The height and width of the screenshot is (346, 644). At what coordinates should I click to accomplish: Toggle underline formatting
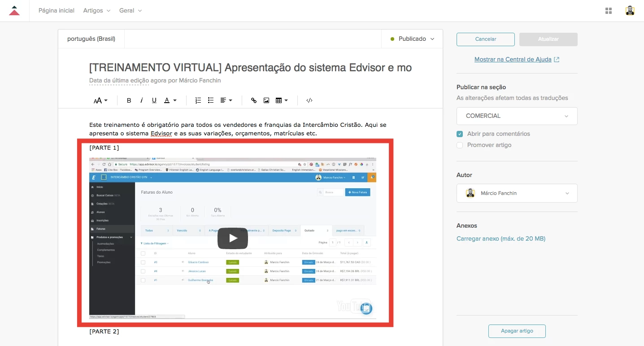coord(154,100)
